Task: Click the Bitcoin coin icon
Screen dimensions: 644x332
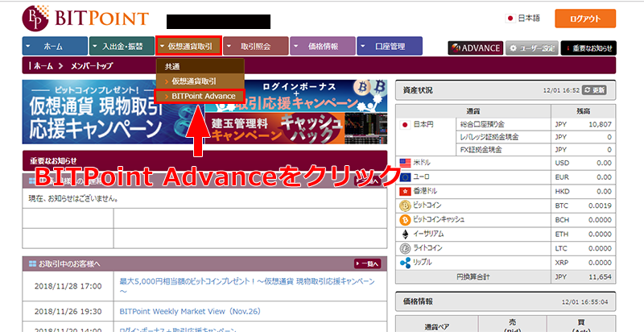Action: coord(405,205)
